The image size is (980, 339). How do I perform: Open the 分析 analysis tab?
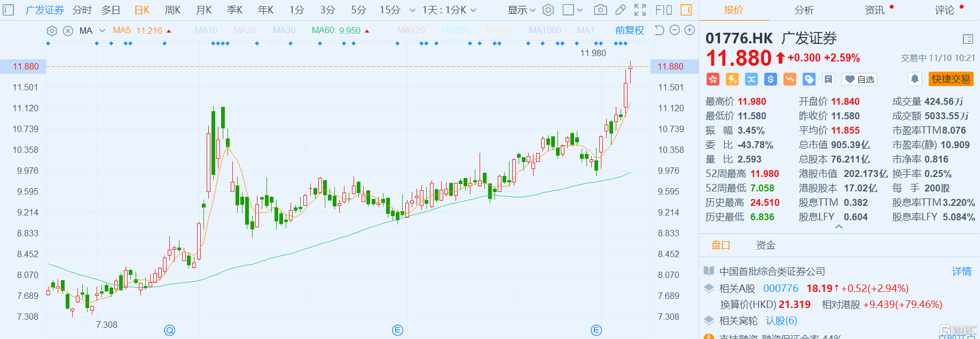pyautogui.click(x=804, y=10)
